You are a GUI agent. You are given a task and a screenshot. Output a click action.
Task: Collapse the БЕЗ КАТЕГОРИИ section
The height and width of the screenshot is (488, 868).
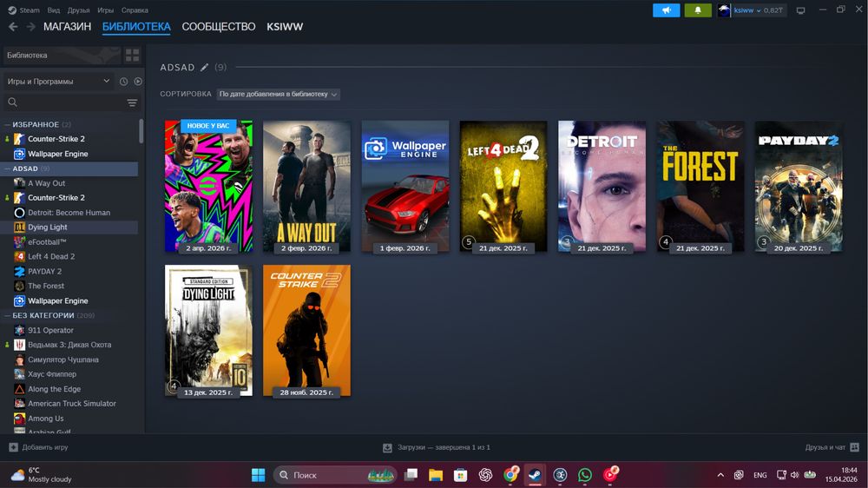click(7, 315)
